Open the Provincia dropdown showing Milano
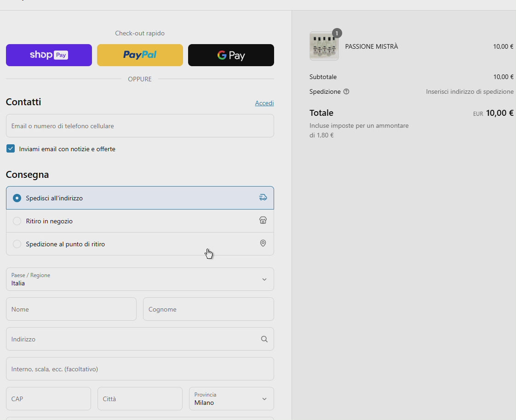This screenshot has width=516, height=420. pos(231,398)
